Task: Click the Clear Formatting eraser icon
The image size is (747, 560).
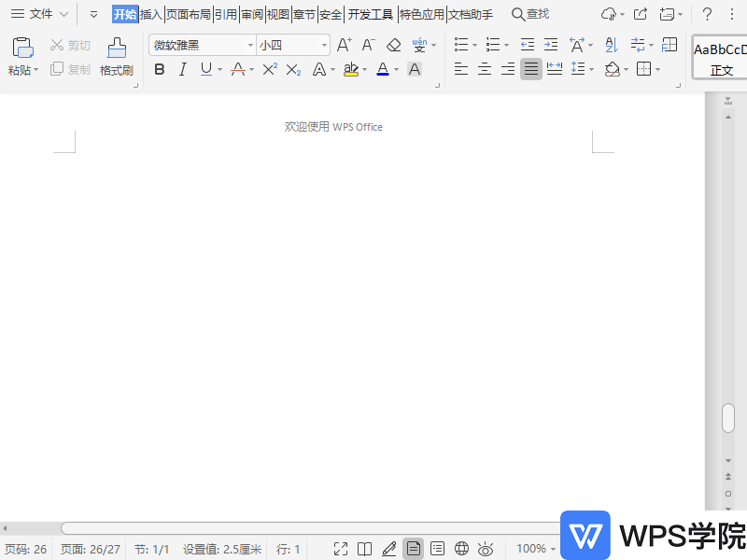Action: [x=393, y=43]
